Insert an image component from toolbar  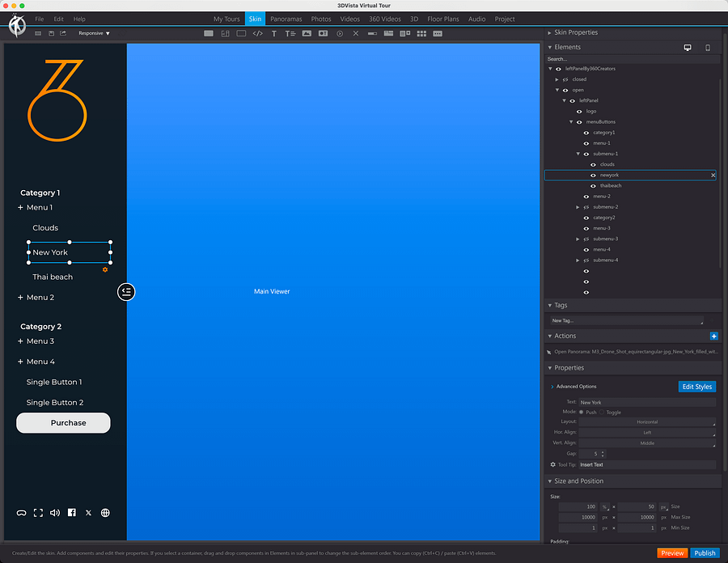[x=307, y=33]
